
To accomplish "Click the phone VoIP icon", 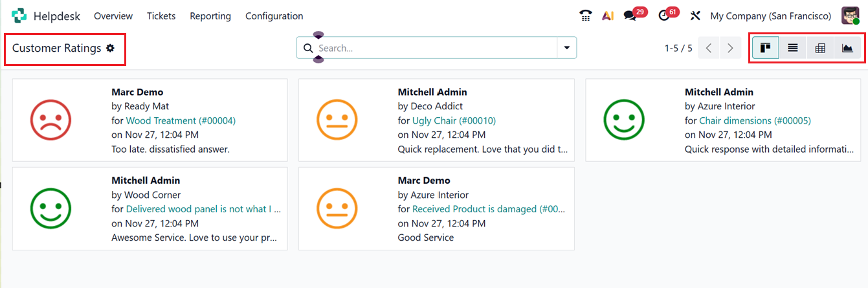I will click(x=585, y=16).
